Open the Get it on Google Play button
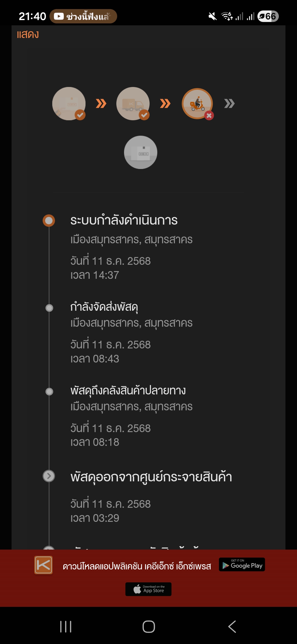The image size is (297, 644). coord(242,564)
